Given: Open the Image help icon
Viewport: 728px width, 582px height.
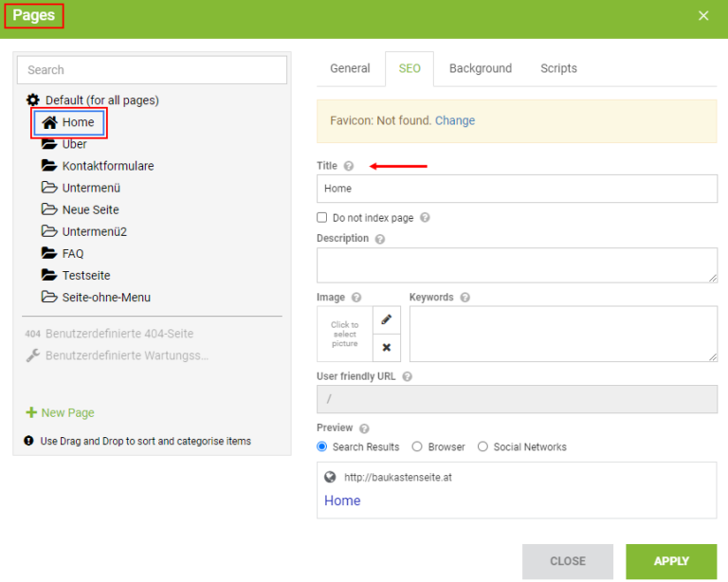Looking at the screenshot, I should (x=356, y=298).
